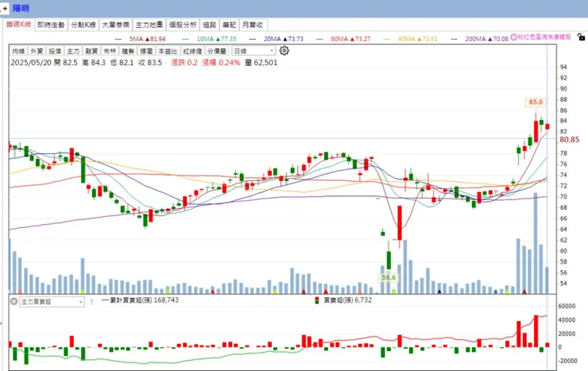Open chart settings gear icon
Image resolution: width=588 pixels, height=371 pixels.
tap(284, 51)
